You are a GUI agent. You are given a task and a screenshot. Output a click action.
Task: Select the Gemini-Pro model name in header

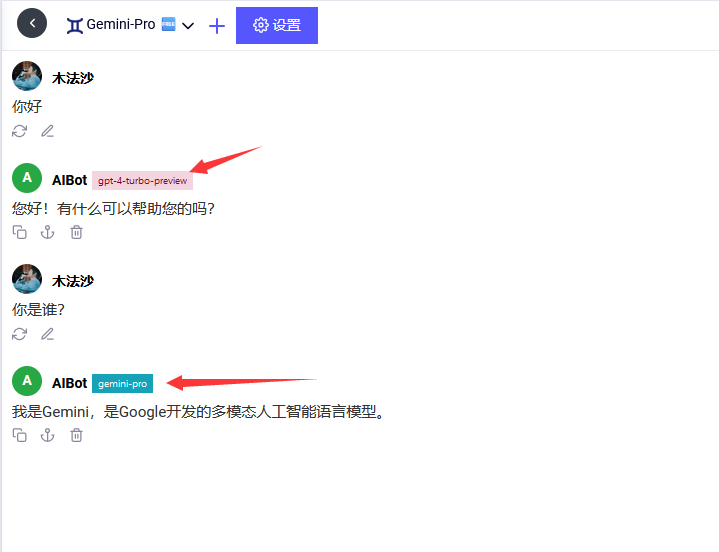tap(121, 24)
